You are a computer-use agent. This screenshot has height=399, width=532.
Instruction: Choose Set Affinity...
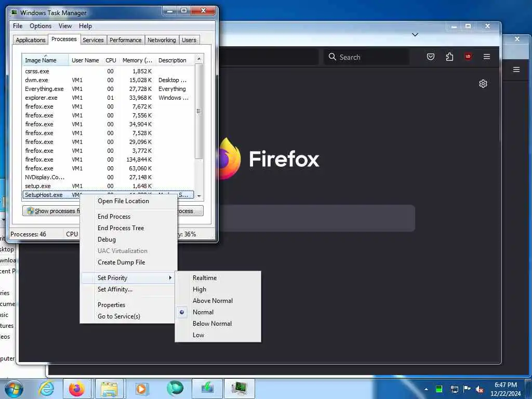[128, 289]
